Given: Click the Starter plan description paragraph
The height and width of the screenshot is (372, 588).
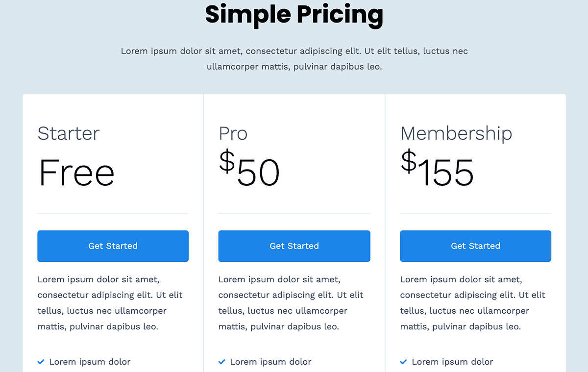Looking at the screenshot, I should pos(111,303).
